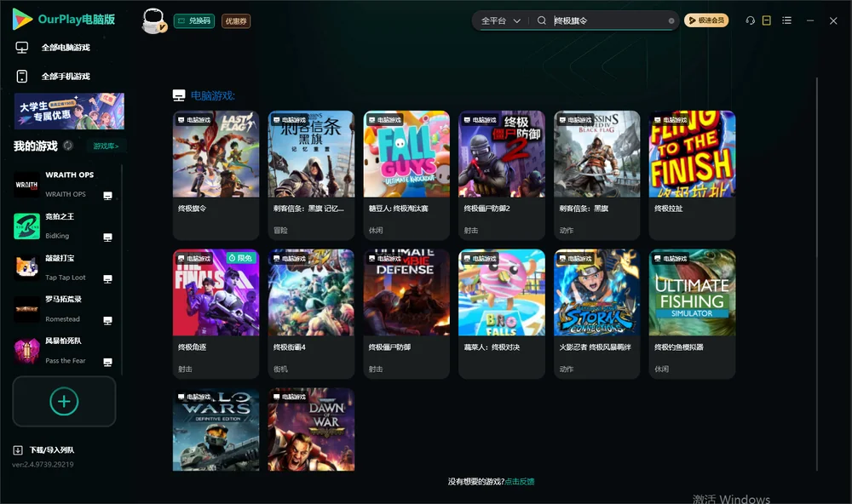Click the OurPlay logo
This screenshot has width=852, height=504.
64,19
